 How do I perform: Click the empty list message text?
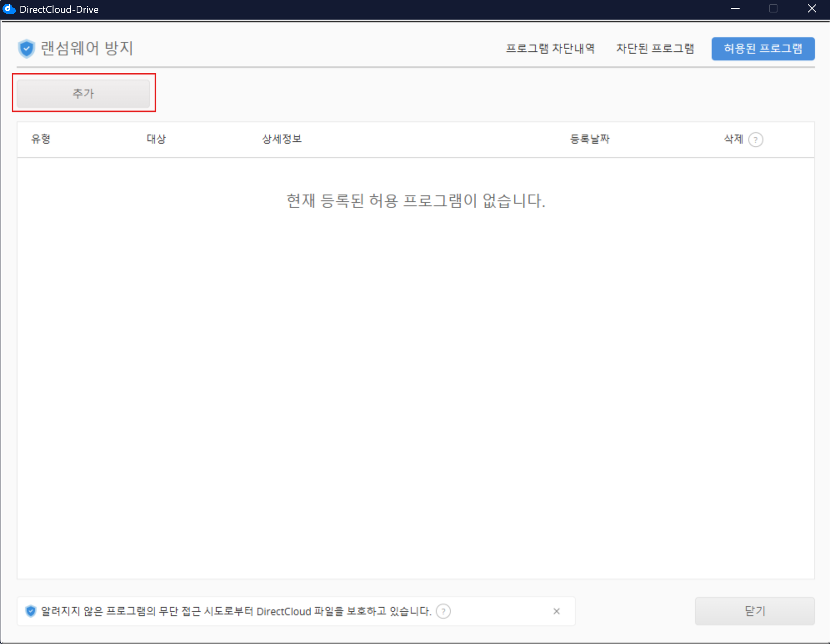[x=416, y=201]
